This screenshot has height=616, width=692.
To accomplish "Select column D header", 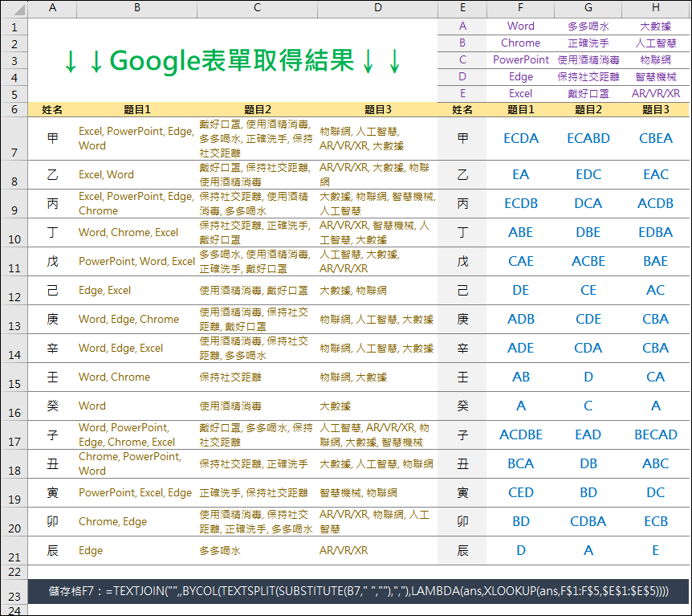I will tap(378, 8).
